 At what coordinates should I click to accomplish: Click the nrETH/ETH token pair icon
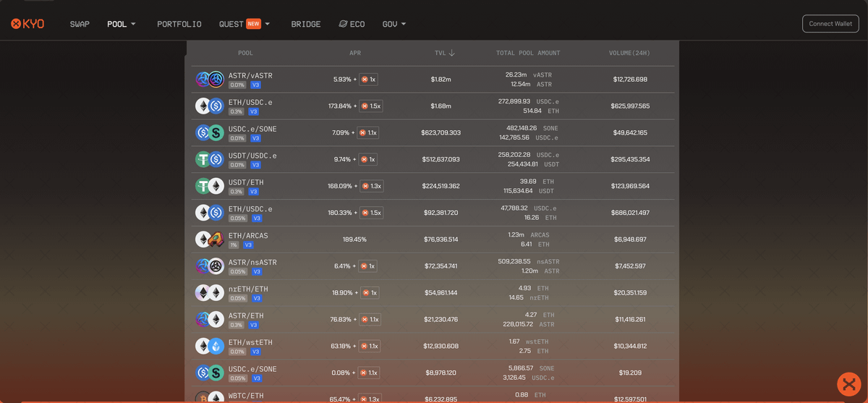209,293
